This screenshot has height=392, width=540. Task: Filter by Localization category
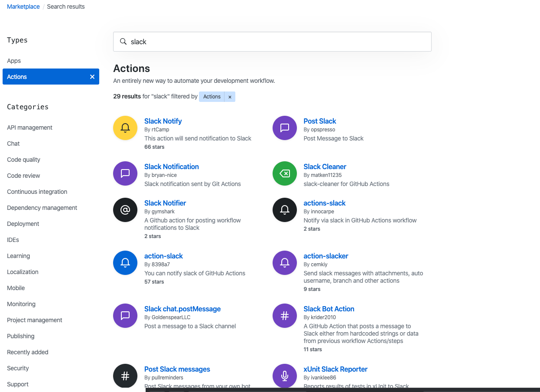pos(23,272)
